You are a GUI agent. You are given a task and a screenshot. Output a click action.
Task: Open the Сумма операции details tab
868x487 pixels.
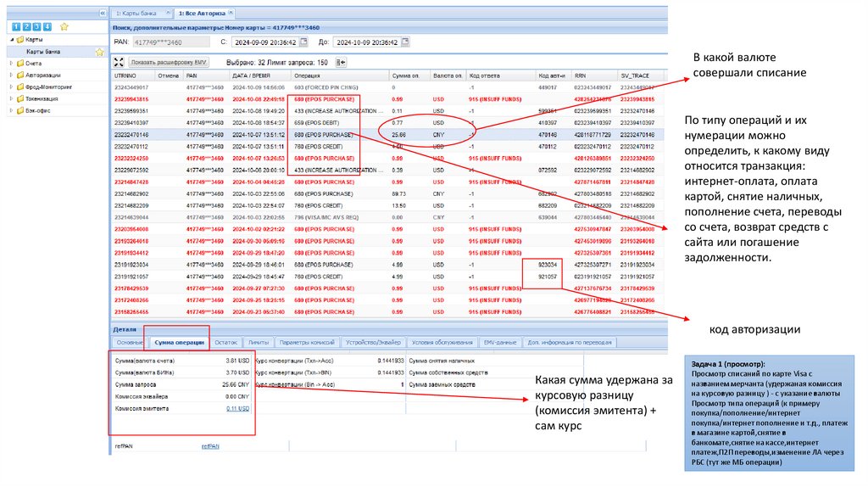(x=179, y=343)
